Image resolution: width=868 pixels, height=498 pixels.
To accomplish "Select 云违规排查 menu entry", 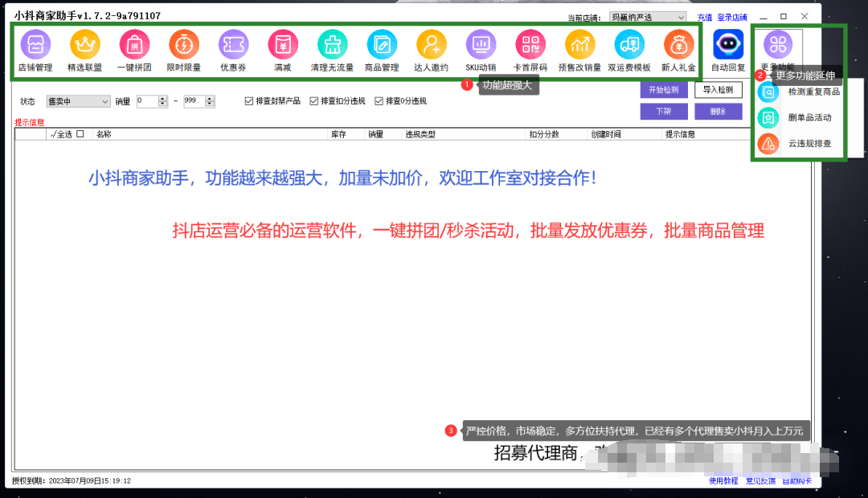I will 809,144.
